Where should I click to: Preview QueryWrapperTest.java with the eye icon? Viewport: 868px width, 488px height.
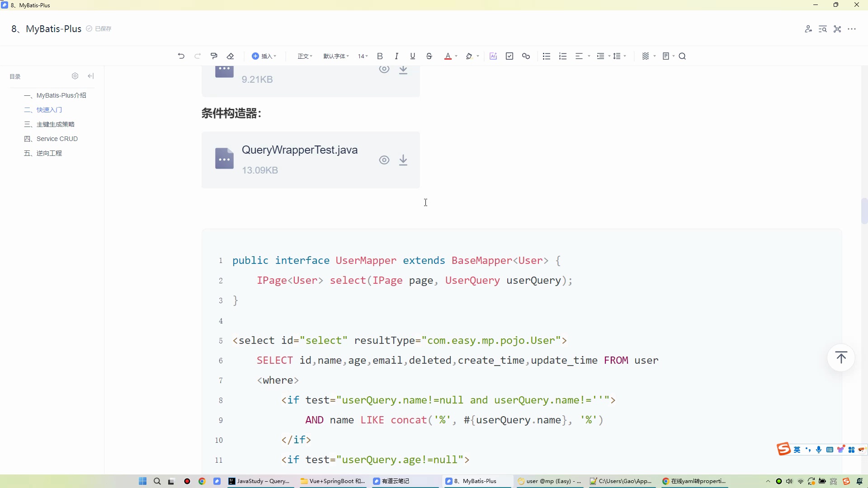[385, 160]
